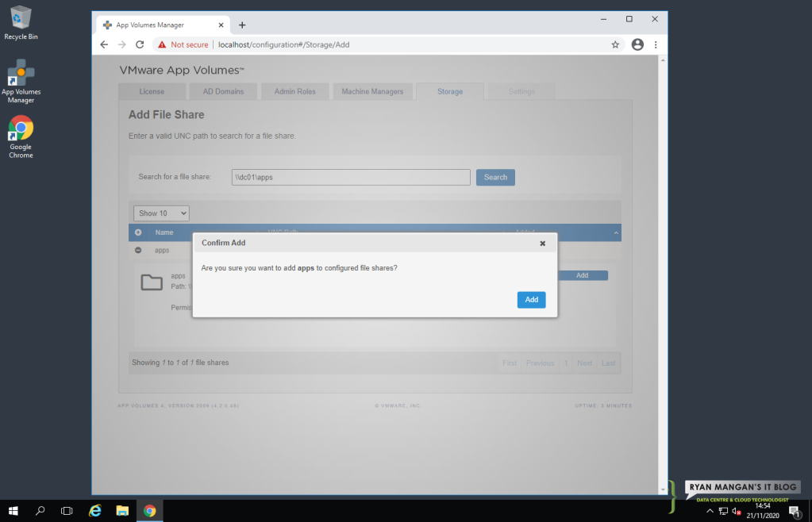Switch to the Storage tab
The image size is (812, 522).
[x=450, y=91]
